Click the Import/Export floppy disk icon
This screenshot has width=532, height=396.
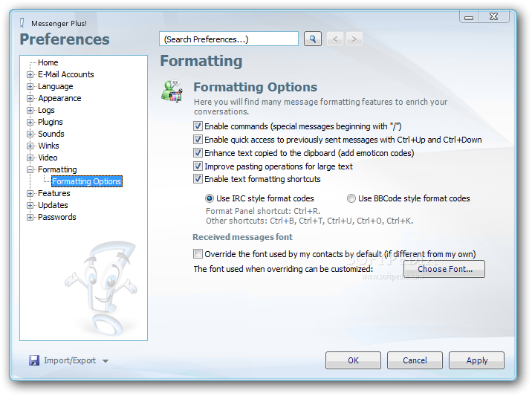pyautogui.click(x=34, y=360)
